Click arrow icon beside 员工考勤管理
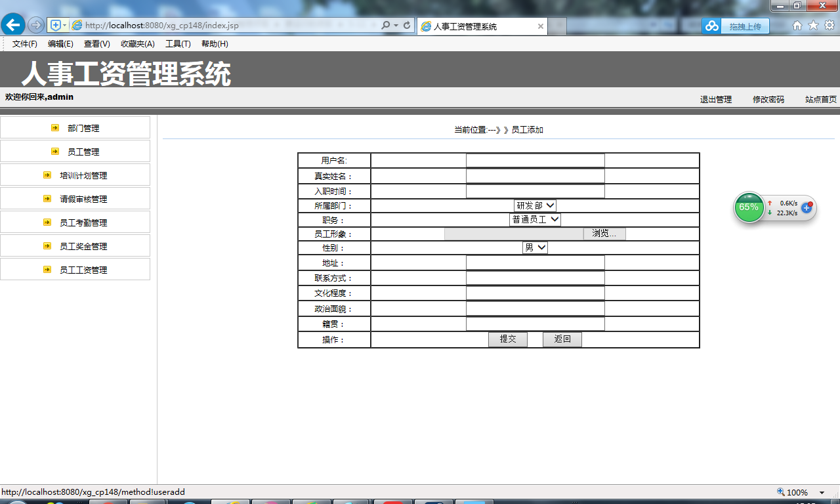 [47, 222]
